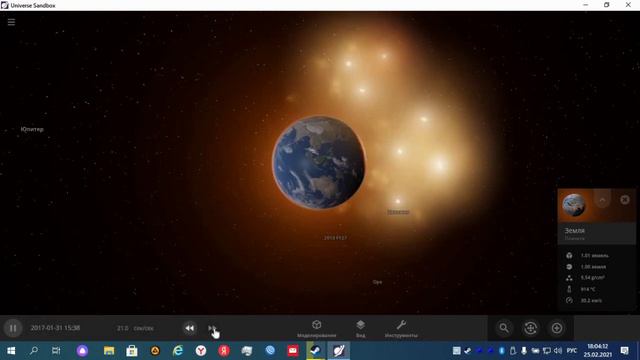640x360 pixels.
Task: Close the Земля info panel
Action: [624, 200]
